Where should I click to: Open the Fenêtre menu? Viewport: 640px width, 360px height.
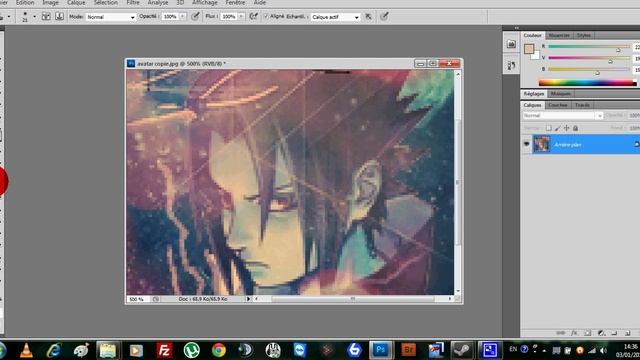[236, 2]
